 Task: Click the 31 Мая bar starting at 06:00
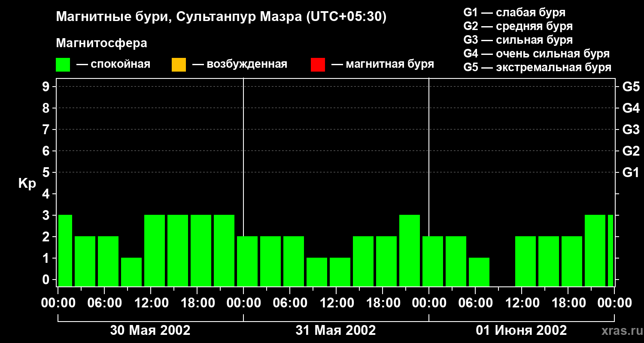[294, 261]
